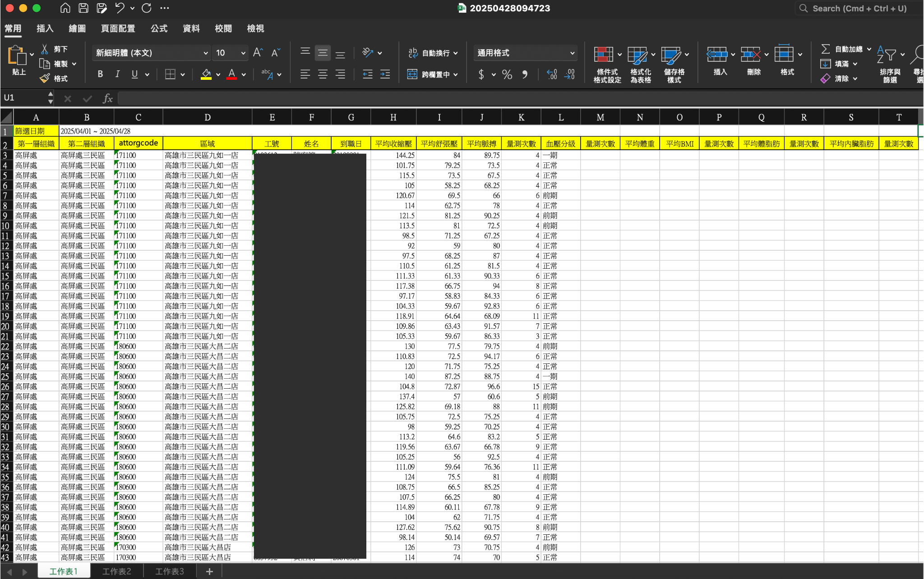Decrease font size with smaller A icon
This screenshot has width=924, height=579.
point(276,53)
